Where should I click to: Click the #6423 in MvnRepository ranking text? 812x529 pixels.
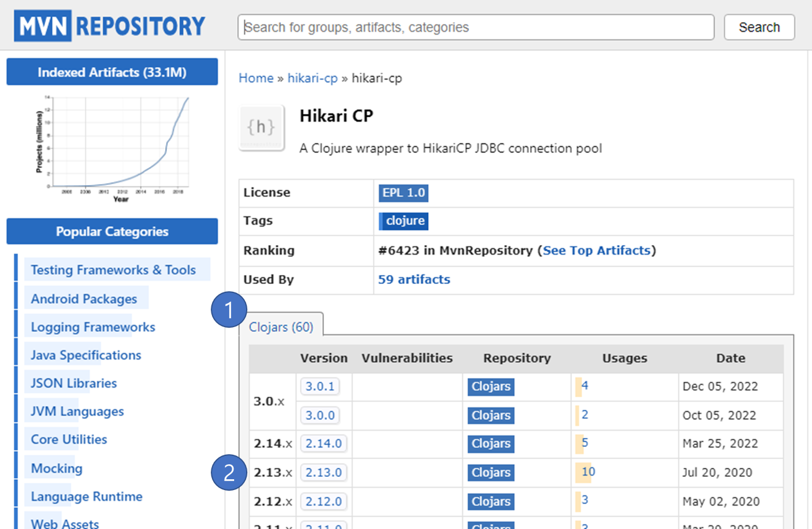point(455,250)
